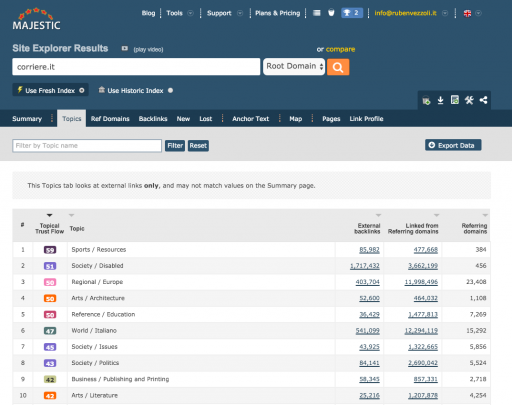Open the Root Domain dropdown
The height and width of the screenshot is (405, 512).
(294, 66)
